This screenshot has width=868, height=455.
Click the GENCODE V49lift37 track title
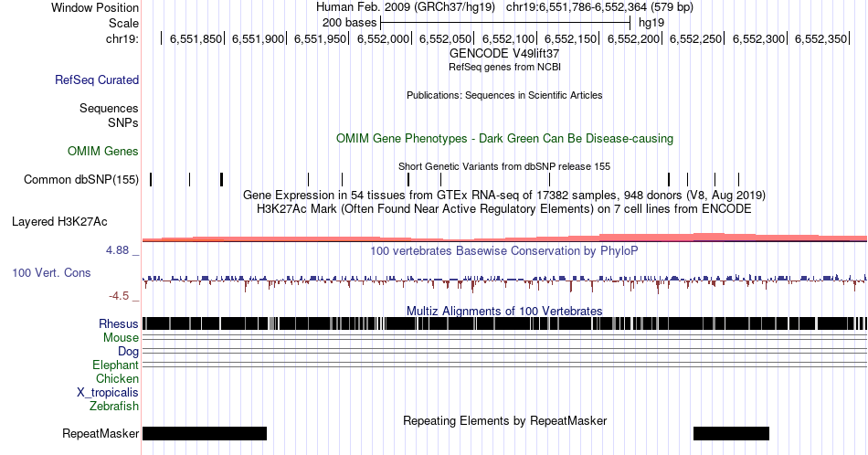pos(504,54)
